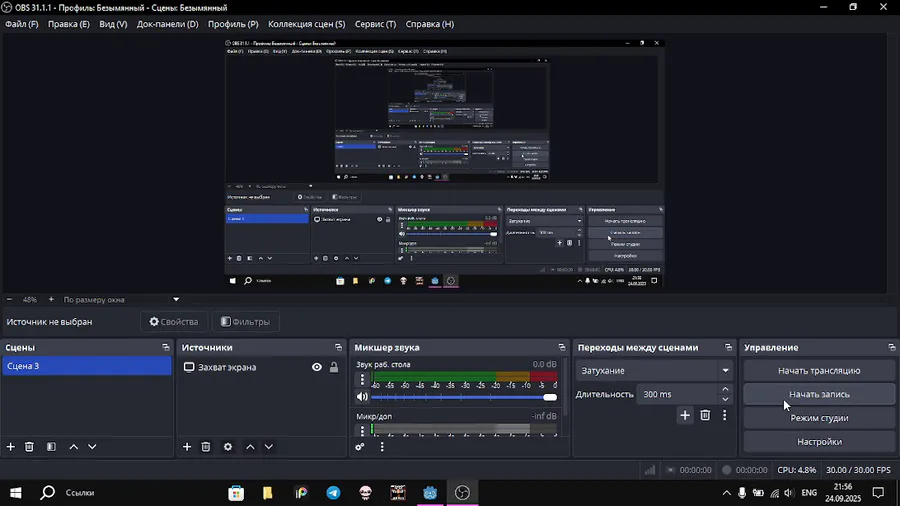Open audio mixer menu dots at panel bottom
The height and width of the screenshot is (506, 900).
[x=382, y=446]
